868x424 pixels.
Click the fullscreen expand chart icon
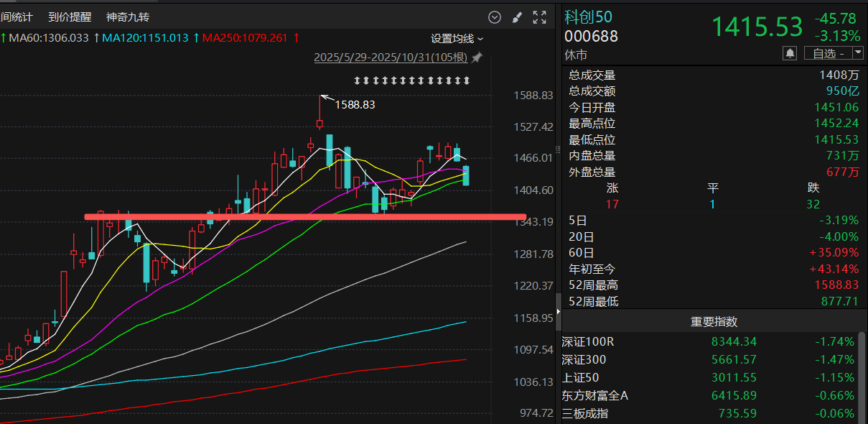[x=539, y=17]
